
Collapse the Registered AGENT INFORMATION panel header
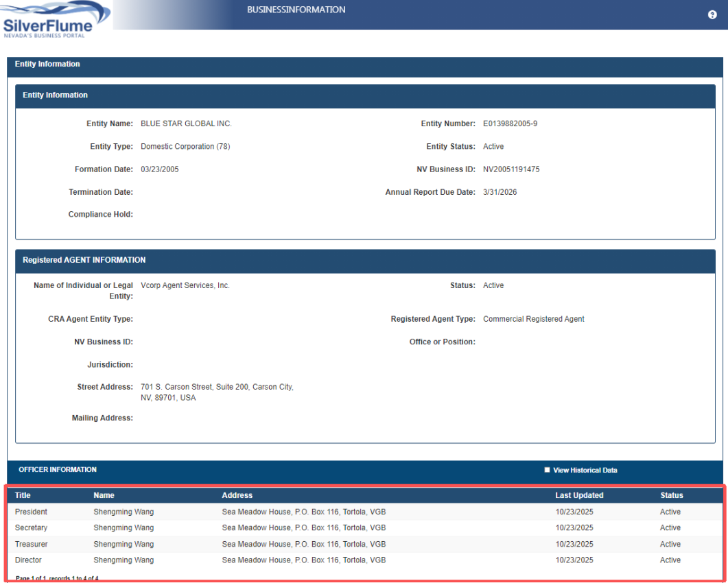pyautogui.click(x=84, y=261)
